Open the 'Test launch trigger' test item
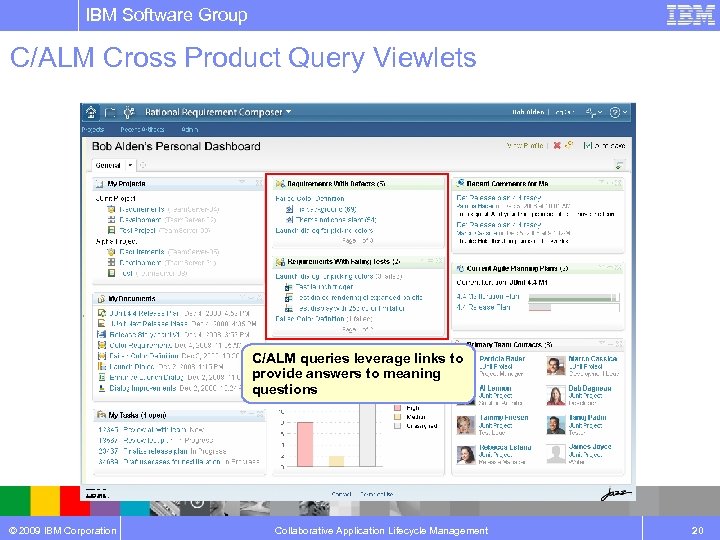720x540 pixels. (x=324, y=287)
